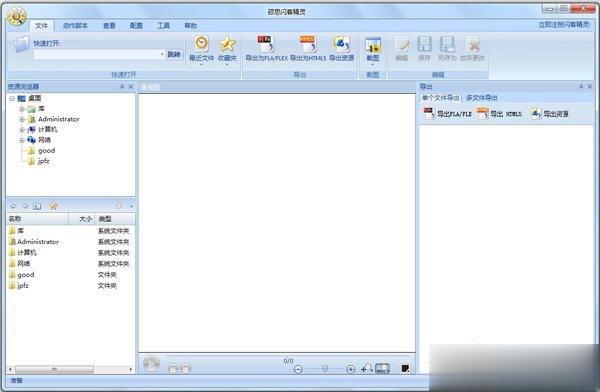Viewport: 600px width, 392px height.
Task: Click the Type column header
Action: click(x=115, y=219)
